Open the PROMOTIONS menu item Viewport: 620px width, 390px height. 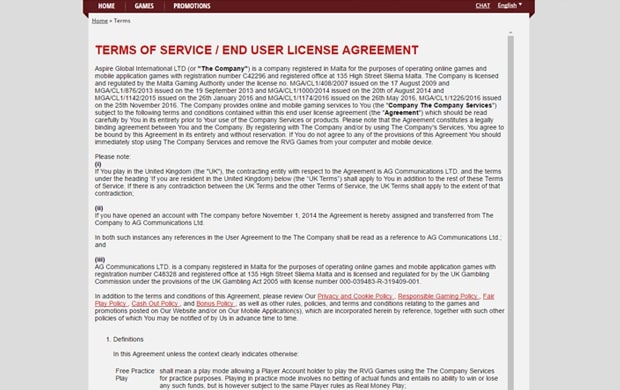(x=192, y=6)
